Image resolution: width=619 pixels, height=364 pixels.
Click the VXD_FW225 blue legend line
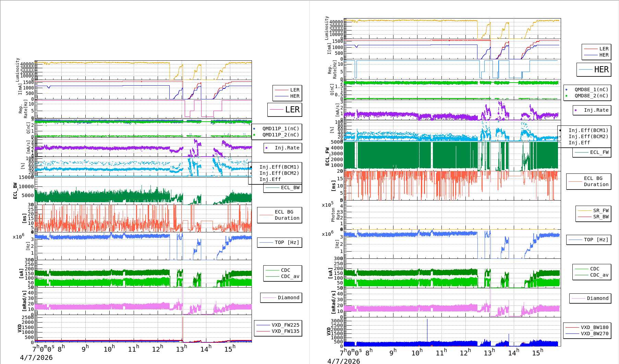pyautogui.click(x=263, y=325)
